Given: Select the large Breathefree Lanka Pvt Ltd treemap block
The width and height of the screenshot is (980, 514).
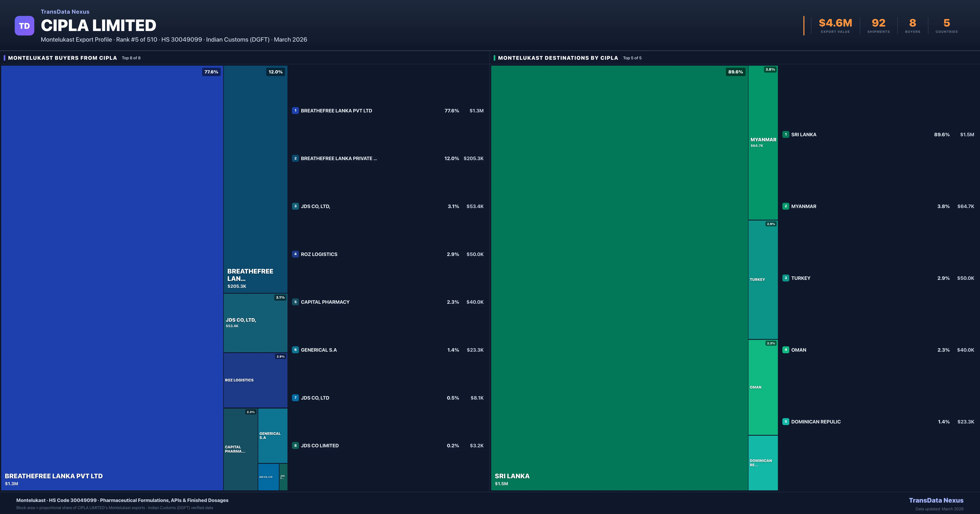Looking at the screenshot, I should click(x=112, y=278).
